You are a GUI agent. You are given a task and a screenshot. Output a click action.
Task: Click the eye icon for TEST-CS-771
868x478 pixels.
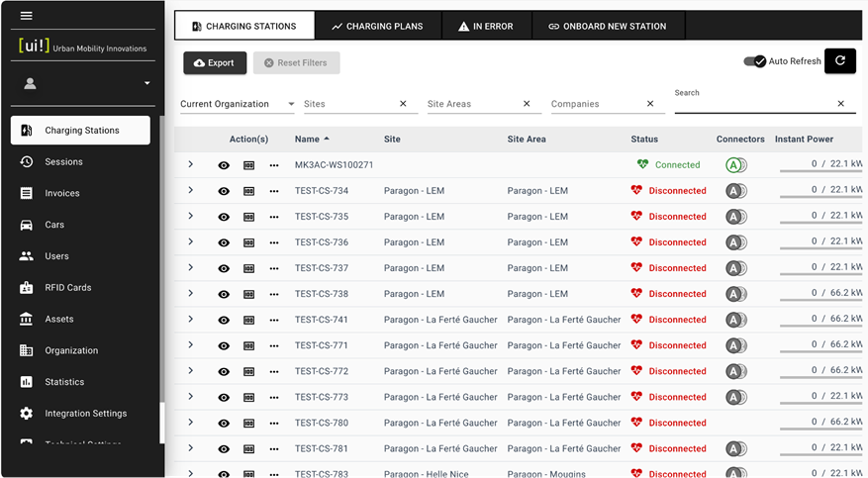[224, 345]
